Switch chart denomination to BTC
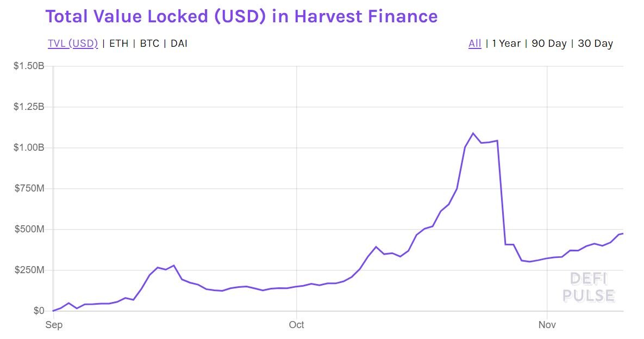This screenshot has width=644, height=339. [149, 44]
